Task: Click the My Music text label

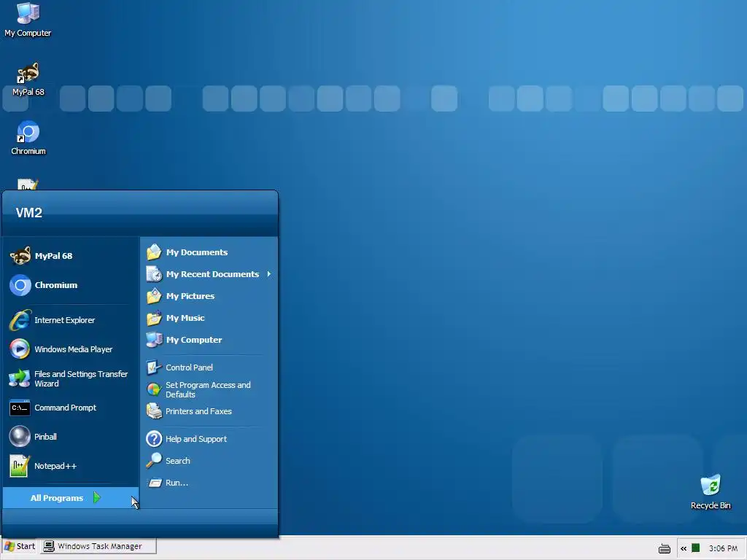Action: coord(185,318)
